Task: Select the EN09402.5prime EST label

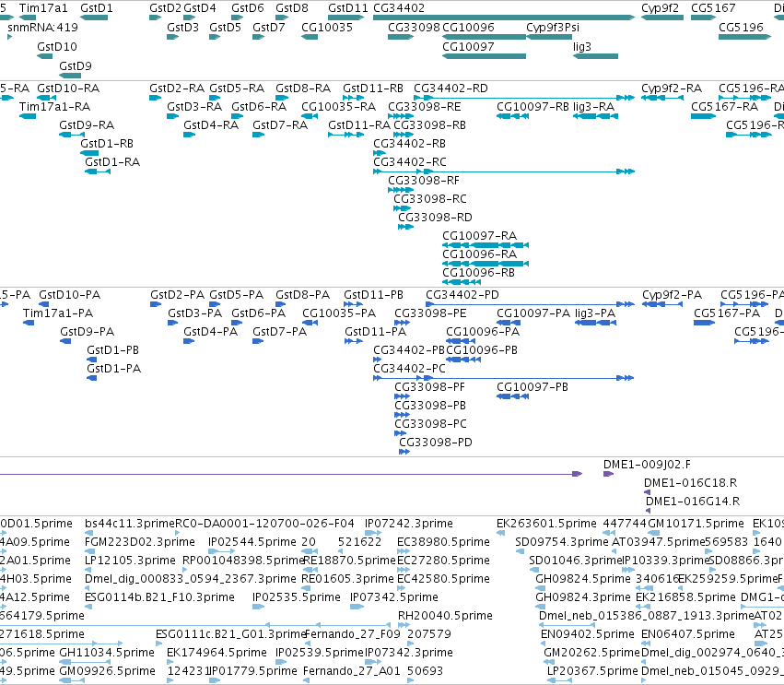Action: (x=588, y=634)
